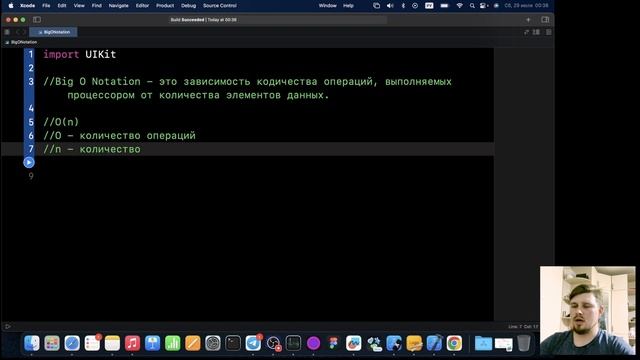Click the date and time in the menu bar

pyautogui.click(x=527, y=6)
